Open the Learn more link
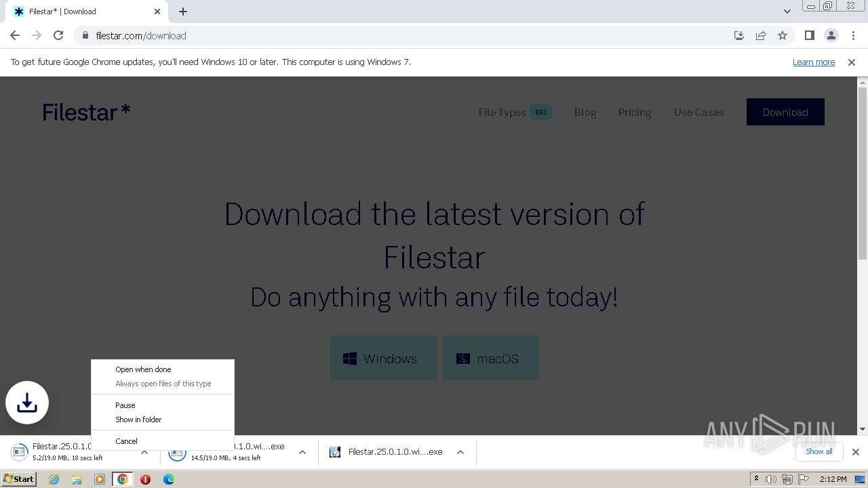This screenshot has width=868, height=488. pos(814,62)
